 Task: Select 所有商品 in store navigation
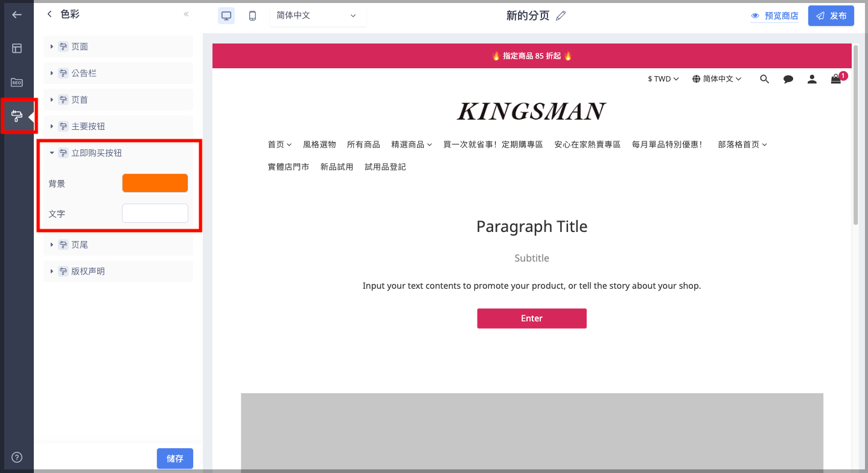point(363,144)
